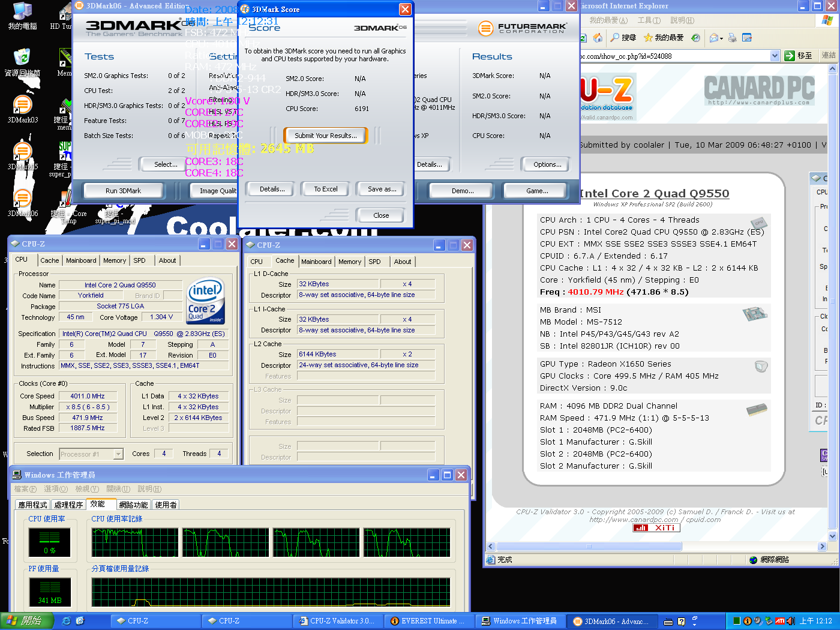Open the Mail button dropdown arrow
Screen dimensions: 840x630
[x=721, y=38]
